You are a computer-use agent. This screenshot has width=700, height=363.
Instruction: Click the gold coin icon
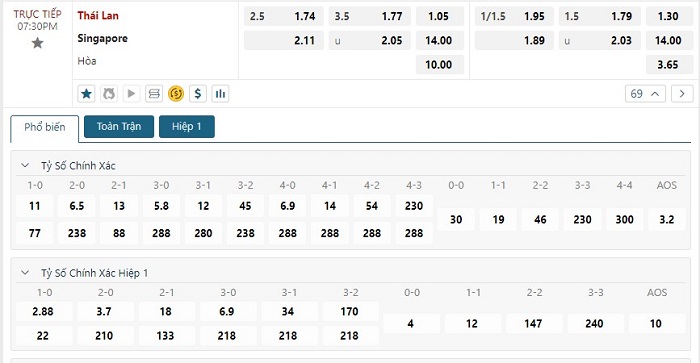[x=176, y=94]
